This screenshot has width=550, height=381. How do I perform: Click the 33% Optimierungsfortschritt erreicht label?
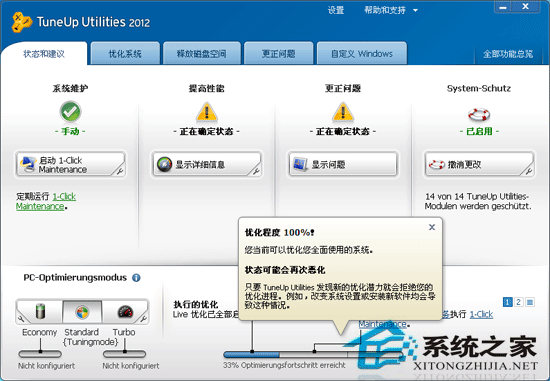pos(284,365)
